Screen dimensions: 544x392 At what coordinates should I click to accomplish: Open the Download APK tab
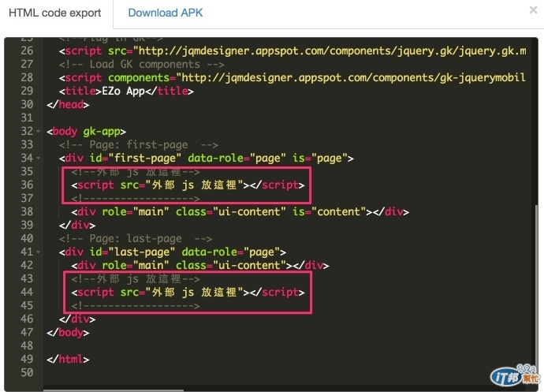[x=165, y=13]
